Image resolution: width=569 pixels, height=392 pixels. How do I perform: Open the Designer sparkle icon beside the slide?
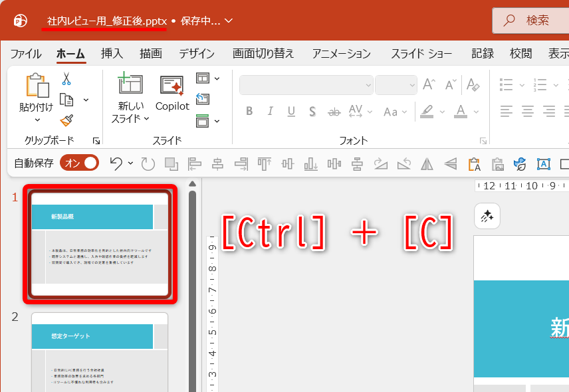click(487, 216)
